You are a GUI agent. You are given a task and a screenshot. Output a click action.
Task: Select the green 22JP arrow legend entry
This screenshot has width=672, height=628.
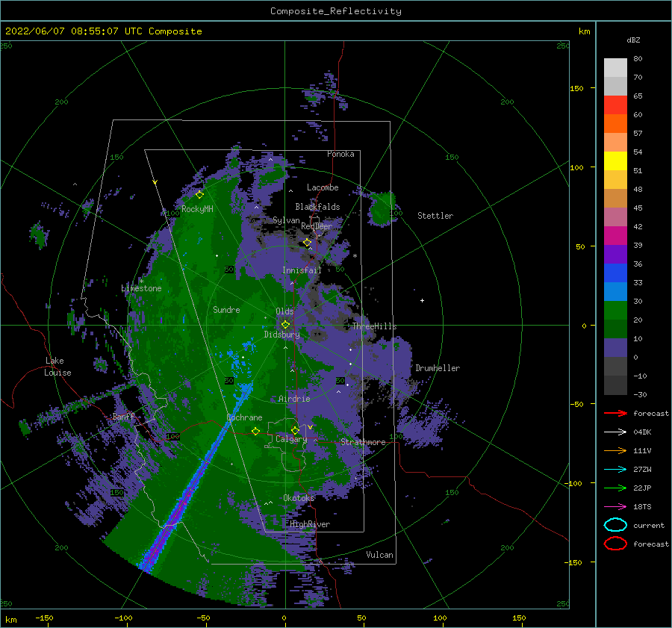pyautogui.click(x=615, y=488)
